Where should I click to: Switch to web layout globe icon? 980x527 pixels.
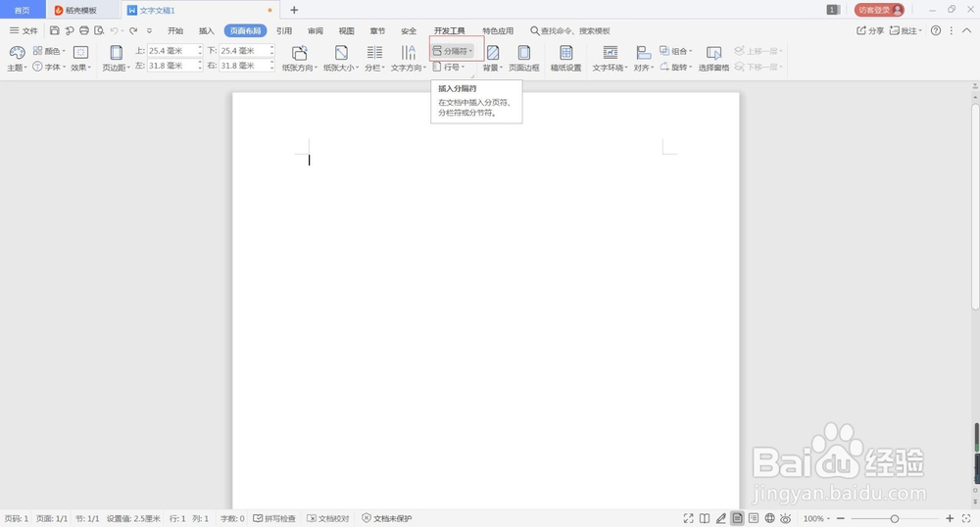pos(770,518)
